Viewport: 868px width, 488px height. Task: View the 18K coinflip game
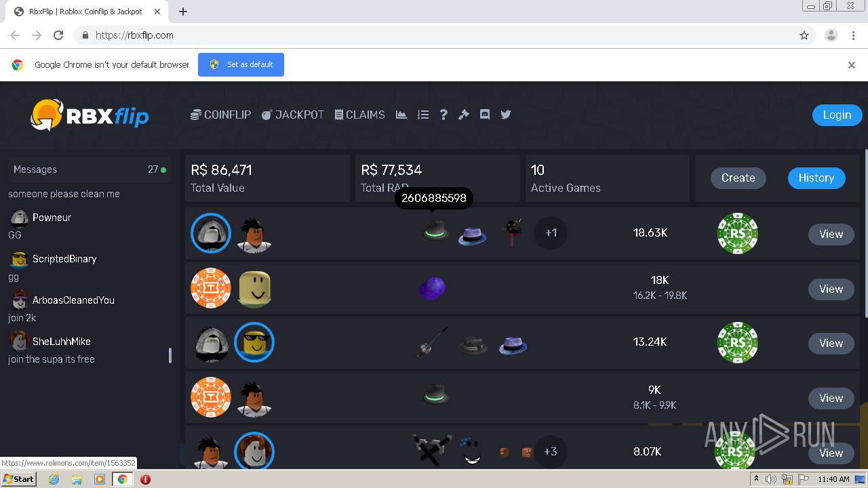(x=831, y=289)
